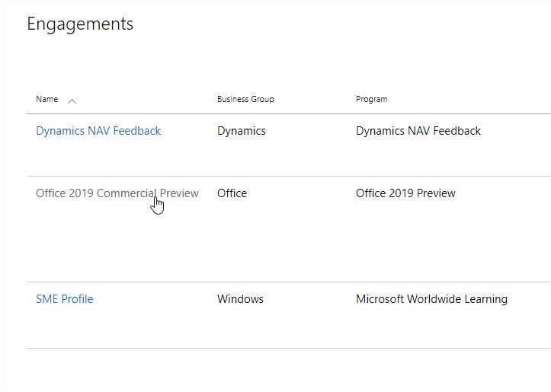Select the Windows business group cell
This screenshot has width=551, height=392.
(240, 299)
